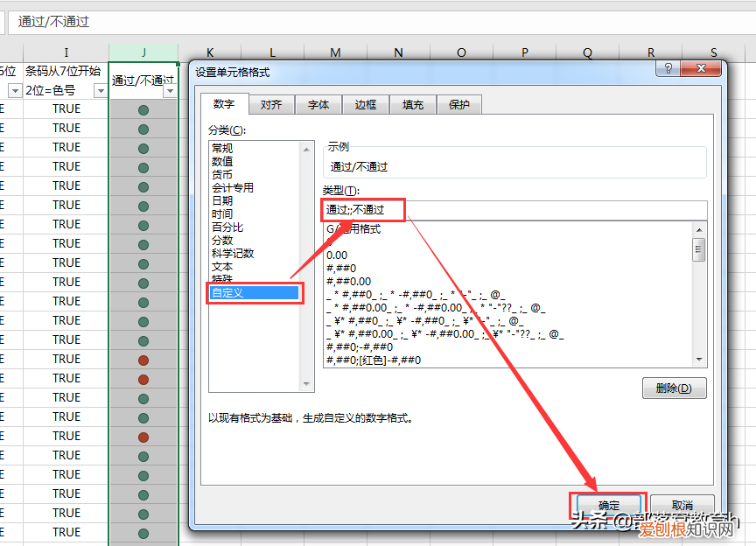Click the 取消 button

[x=682, y=505]
